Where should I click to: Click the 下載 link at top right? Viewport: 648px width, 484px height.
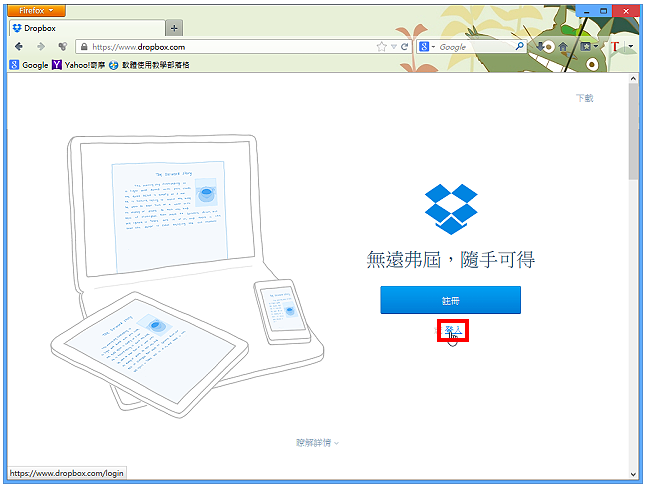pyautogui.click(x=585, y=98)
